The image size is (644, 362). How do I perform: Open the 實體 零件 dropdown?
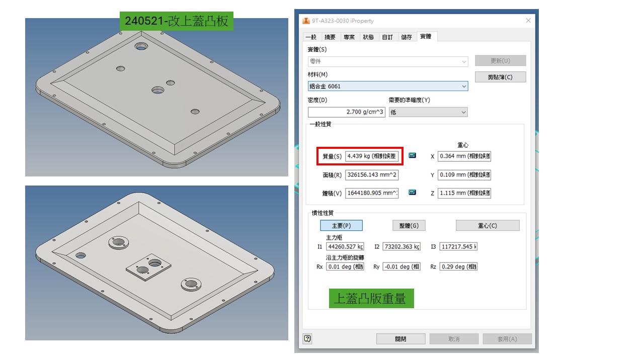pyautogui.click(x=388, y=61)
